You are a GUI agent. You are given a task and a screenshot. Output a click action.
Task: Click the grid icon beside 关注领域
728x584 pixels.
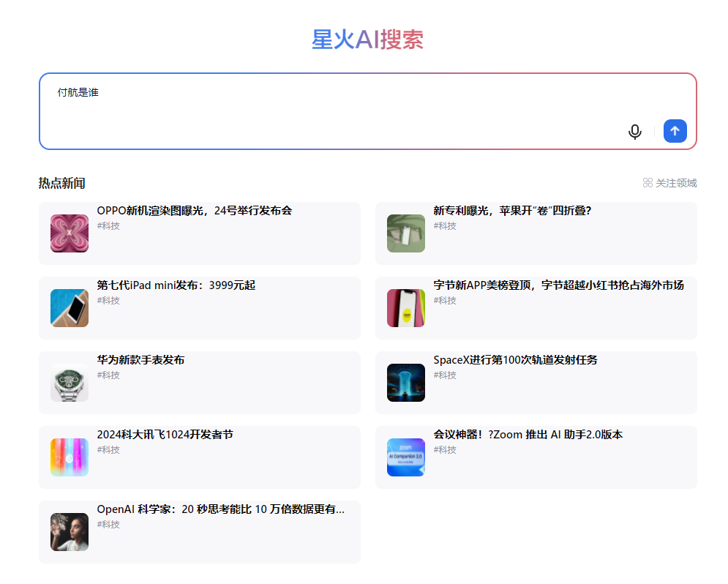[648, 183]
